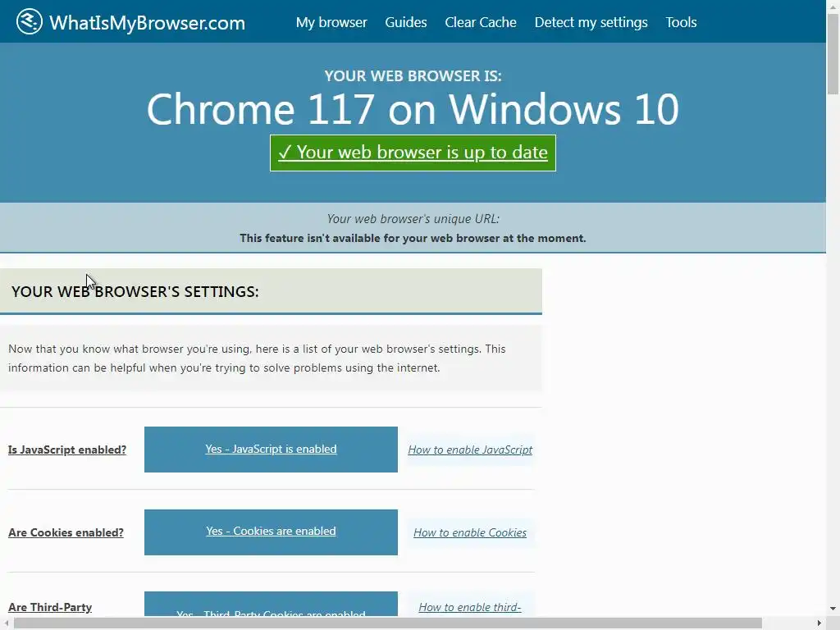Open 'How to enable JavaScript' guide

470,450
